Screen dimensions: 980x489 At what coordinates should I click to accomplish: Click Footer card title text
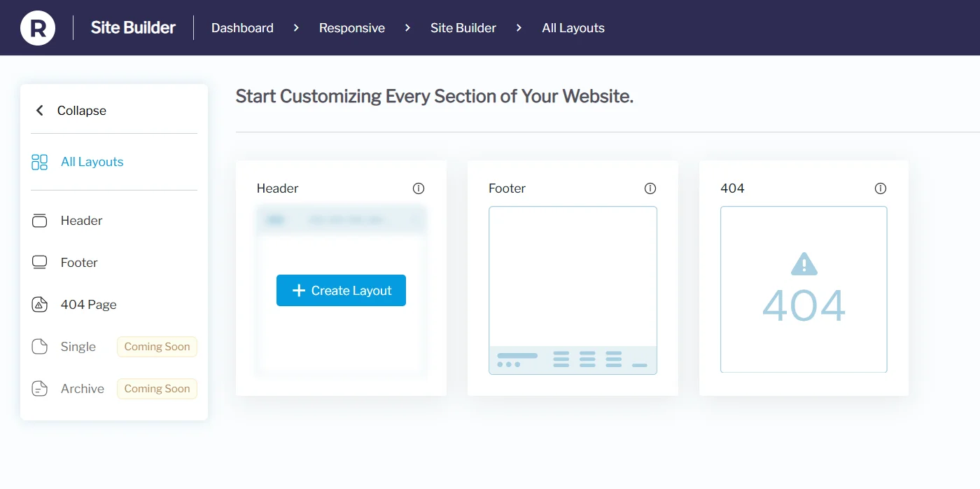coord(507,188)
